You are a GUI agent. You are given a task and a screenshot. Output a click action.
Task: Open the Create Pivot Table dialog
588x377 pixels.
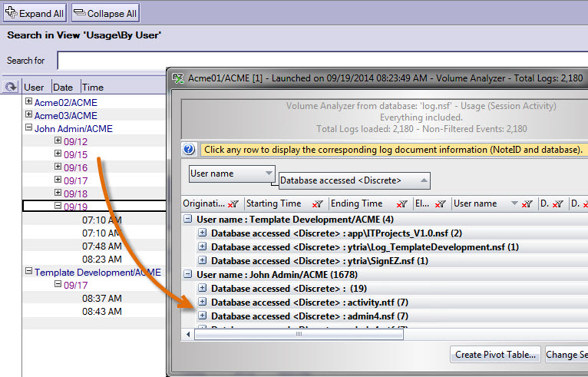496,354
